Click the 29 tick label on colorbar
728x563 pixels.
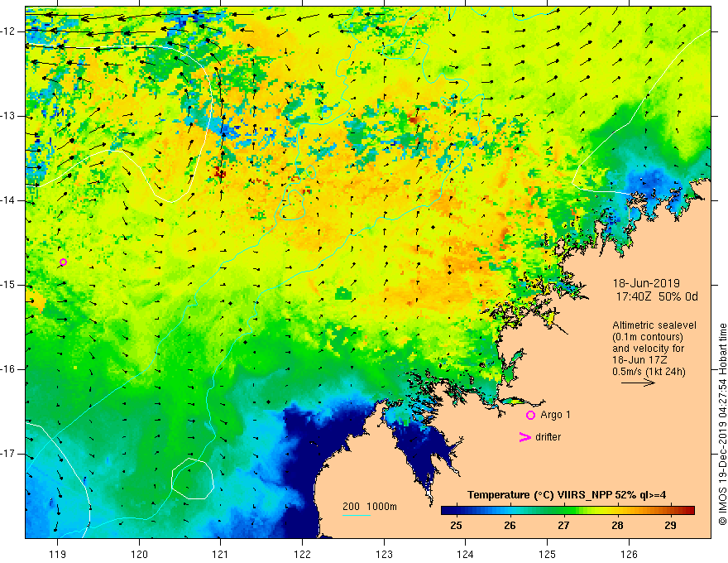670,526
